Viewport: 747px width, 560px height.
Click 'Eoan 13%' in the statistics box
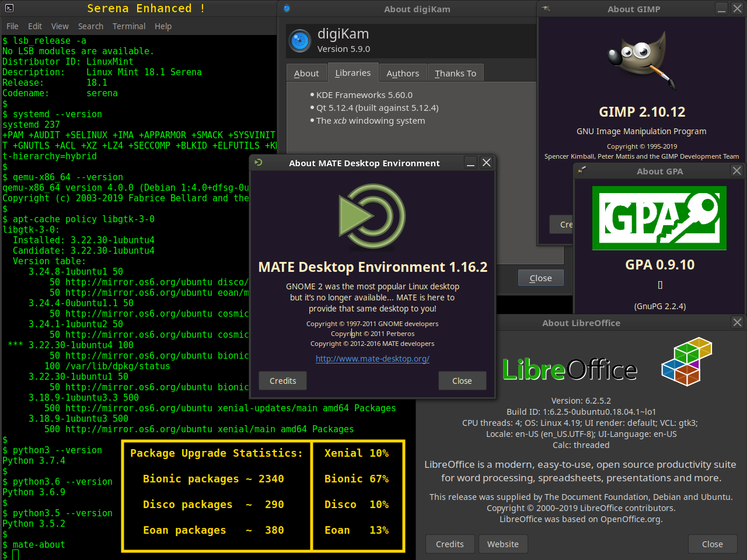(x=357, y=530)
